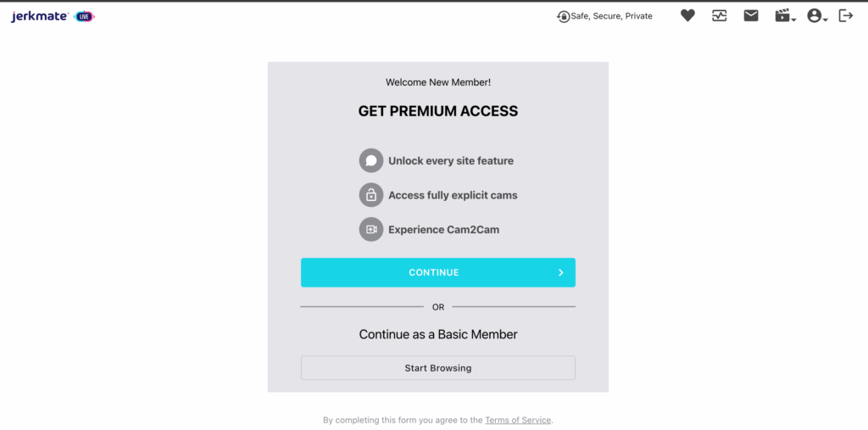The height and width of the screenshot is (430, 868).
Task: Click the LIVE badge beside the logo
Action: tap(85, 16)
